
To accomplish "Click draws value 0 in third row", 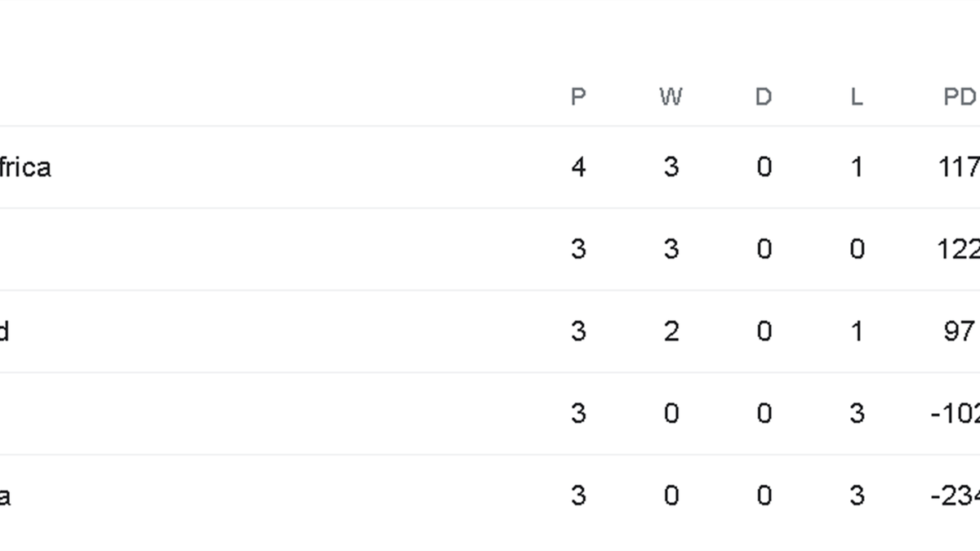I will (x=763, y=331).
